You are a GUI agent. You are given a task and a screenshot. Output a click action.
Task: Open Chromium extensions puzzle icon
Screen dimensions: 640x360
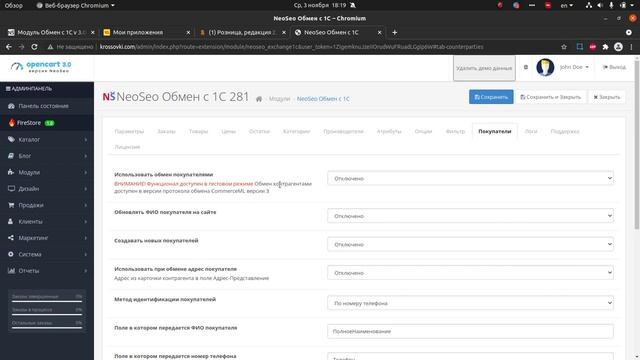tap(605, 47)
